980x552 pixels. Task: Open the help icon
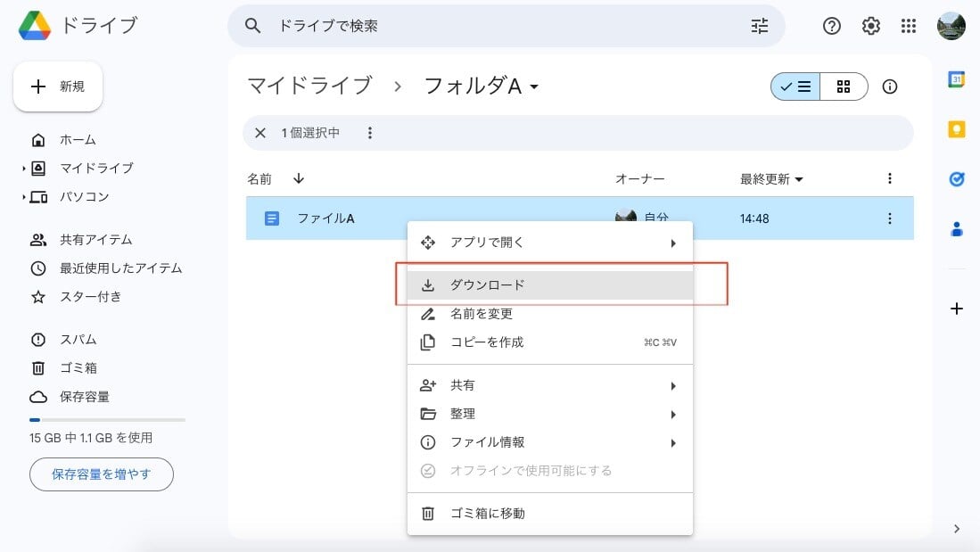pyautogui.click(x=831, y=26)
